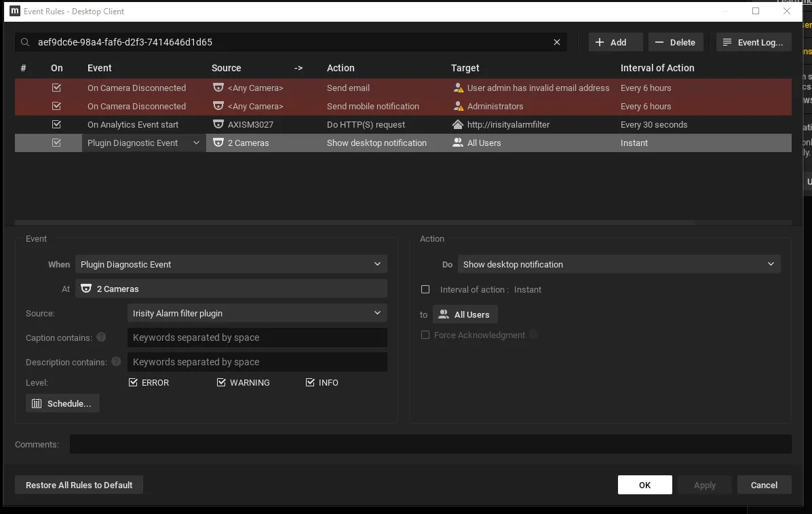Image resolution: width=812 pixels, height=514 pixels.
Task: Sort the table by the Source column header
Action: point(227,68)
